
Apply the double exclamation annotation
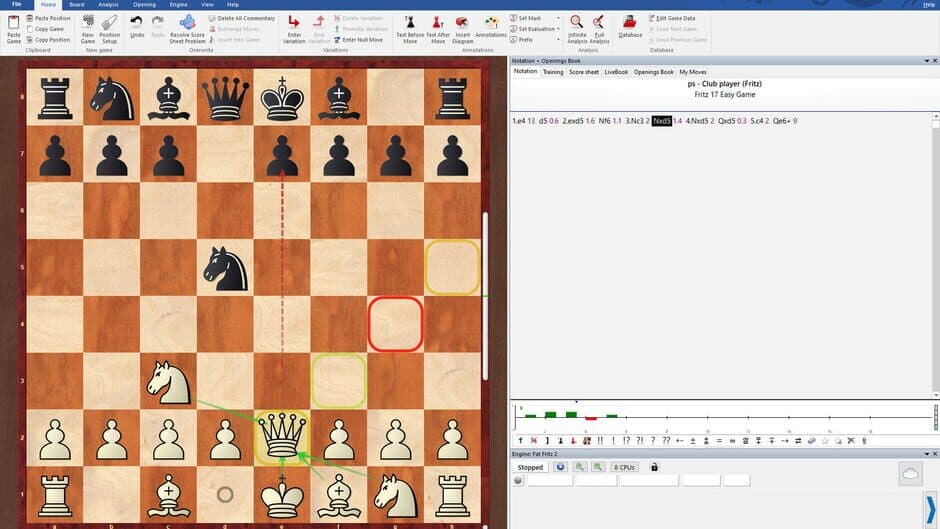click(600, 441)
